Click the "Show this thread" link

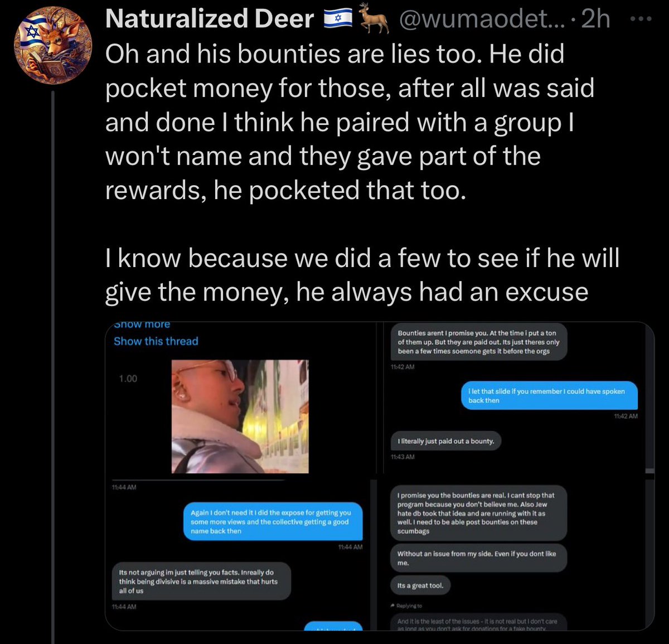point(156,341)
